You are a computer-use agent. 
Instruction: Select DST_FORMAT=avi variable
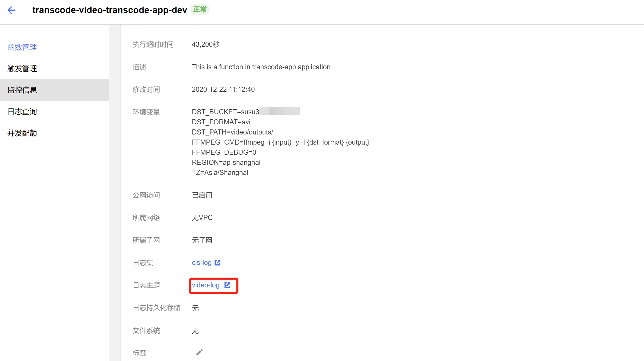click(x=221, y=122)
